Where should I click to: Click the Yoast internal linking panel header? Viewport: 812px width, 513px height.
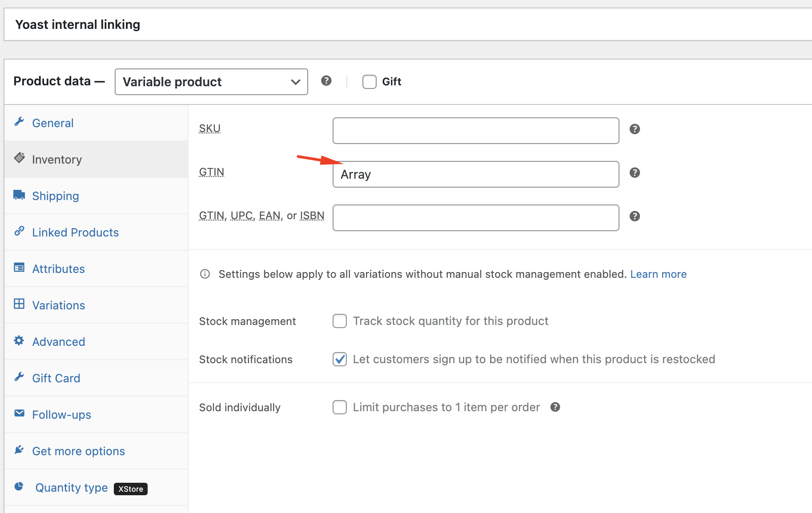(408, 24)
